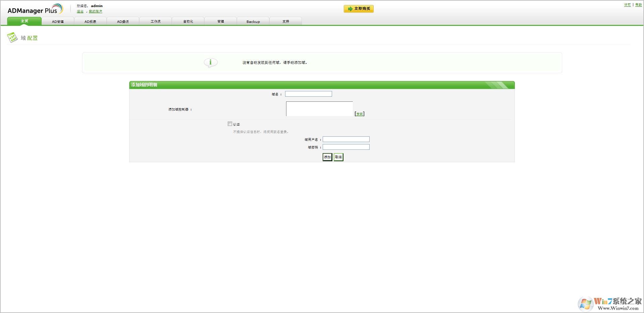644x313 pixels.
Task: Click the info bubble icon in notice
Action: pyautogui.click(x=211, y=62)
